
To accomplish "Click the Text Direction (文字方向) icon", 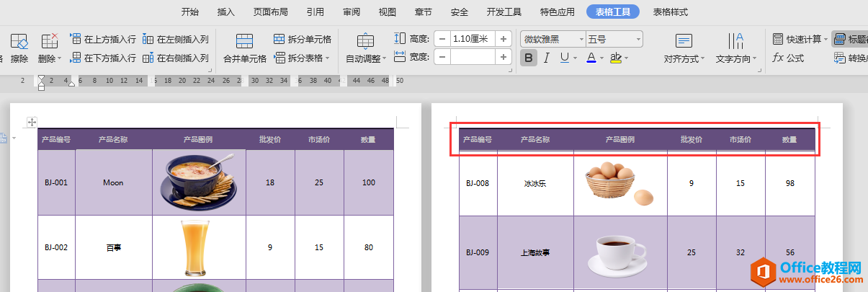I will (x=736, y=41).
